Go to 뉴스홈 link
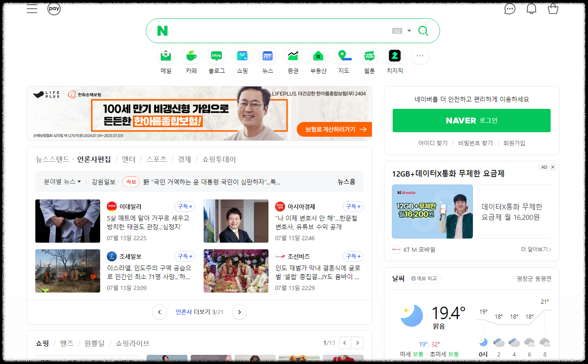Screen dimensions: 588x364 pos(347,182)
